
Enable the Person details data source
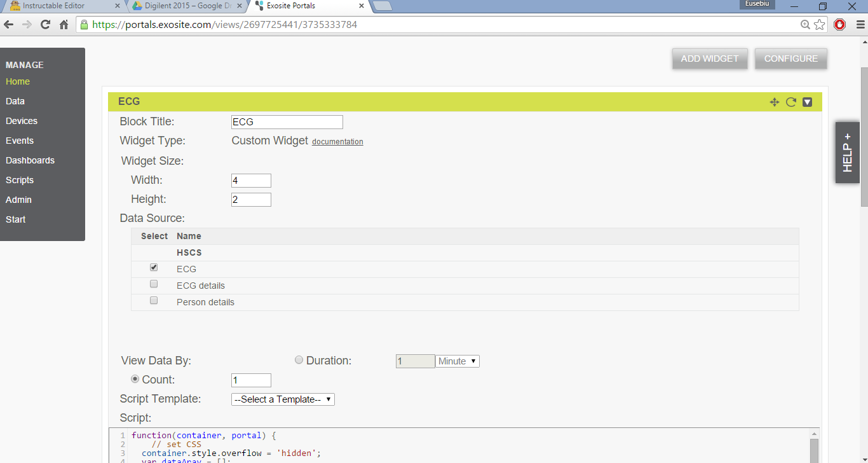point(154,301)
